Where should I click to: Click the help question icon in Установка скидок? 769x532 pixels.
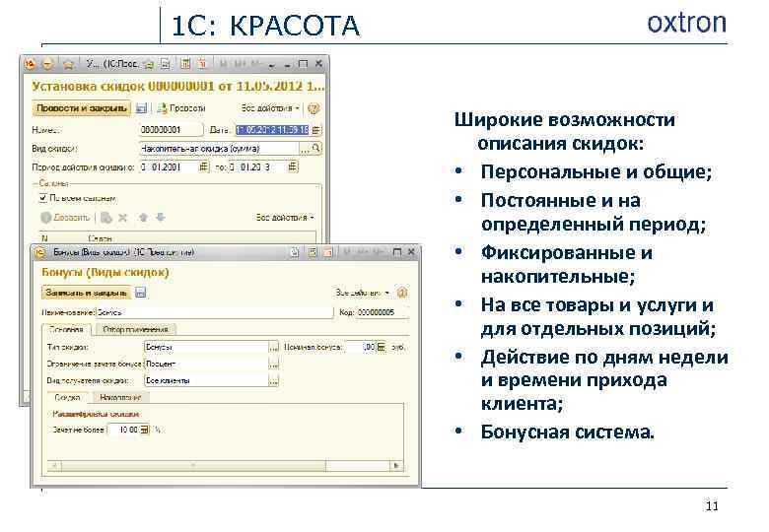pyautogui.click(x=314, y=108)
